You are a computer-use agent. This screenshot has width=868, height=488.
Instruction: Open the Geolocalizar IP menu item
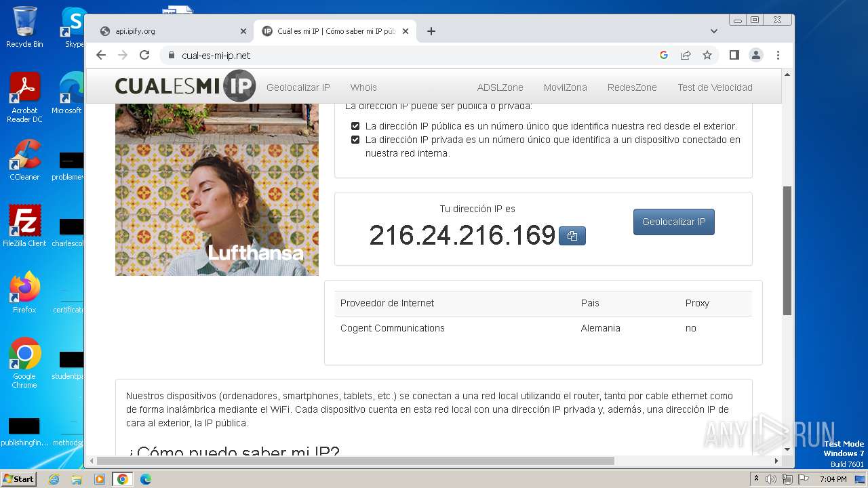[298, 87]
